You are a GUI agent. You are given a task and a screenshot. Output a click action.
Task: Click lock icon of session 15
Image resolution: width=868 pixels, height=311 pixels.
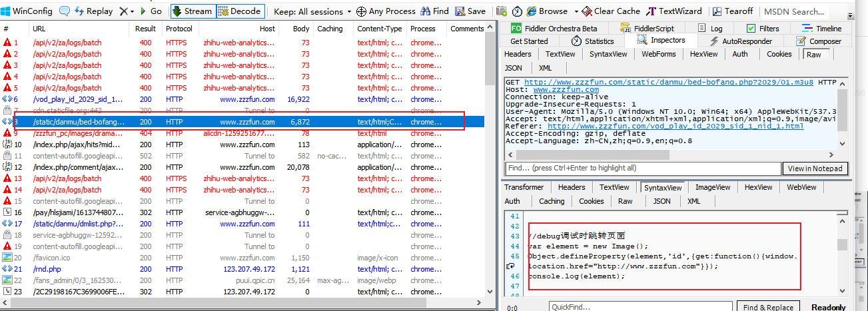tap(7, 201)
